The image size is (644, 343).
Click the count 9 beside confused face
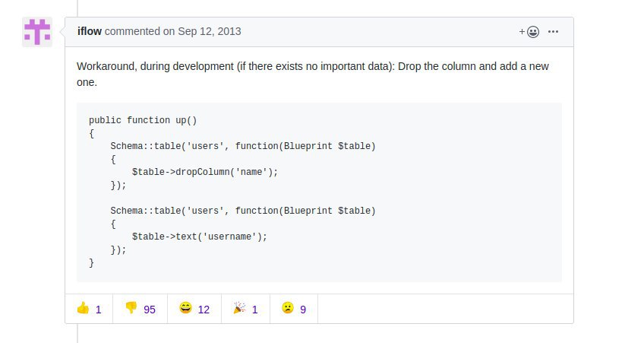point(303,310)
